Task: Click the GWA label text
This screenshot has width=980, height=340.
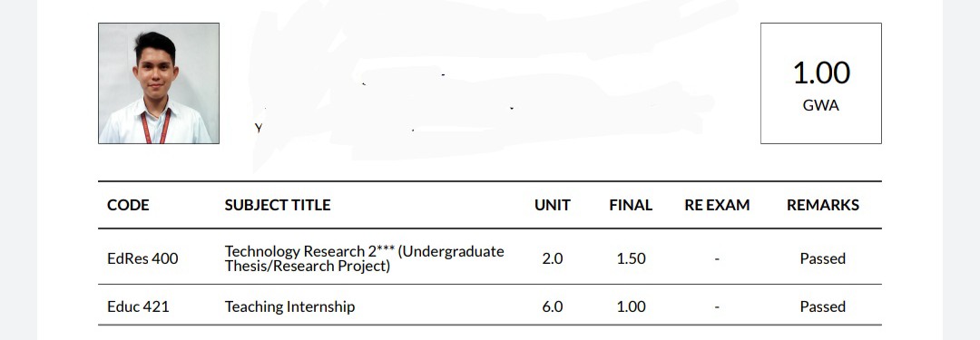Action: [x=820, y=105]
